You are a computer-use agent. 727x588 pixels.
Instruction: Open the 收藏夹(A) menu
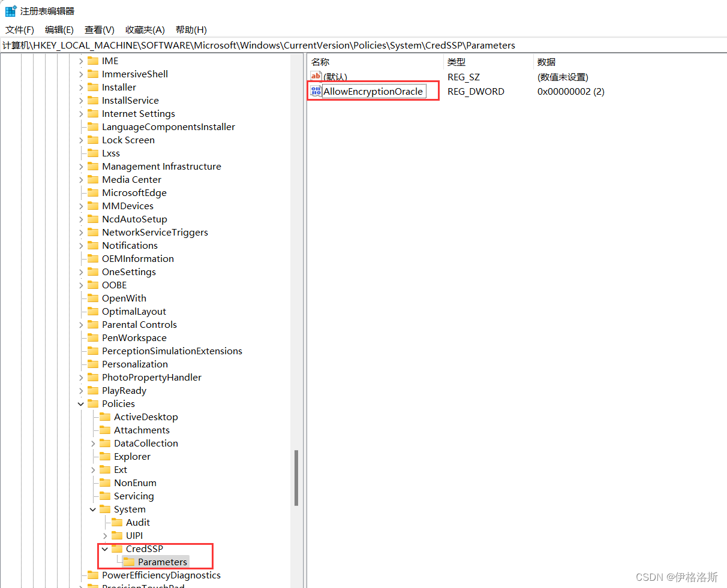tap(145, 29)
